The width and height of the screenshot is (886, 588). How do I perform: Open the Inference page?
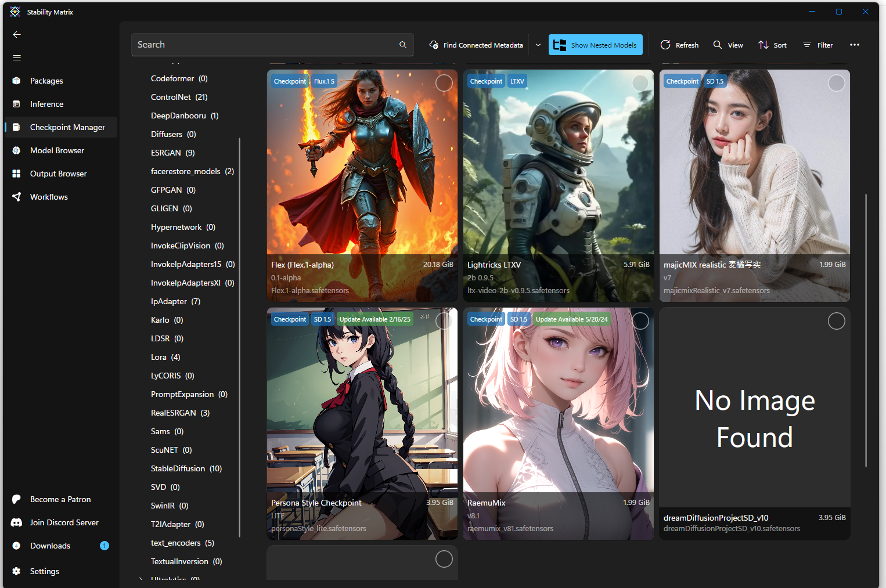point(60,104)
